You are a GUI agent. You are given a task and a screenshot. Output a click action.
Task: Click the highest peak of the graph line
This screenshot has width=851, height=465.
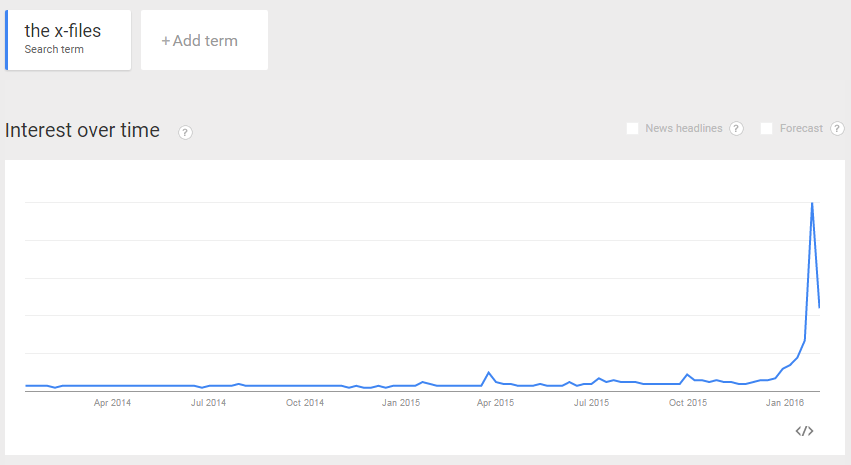[x=812, y=203]
